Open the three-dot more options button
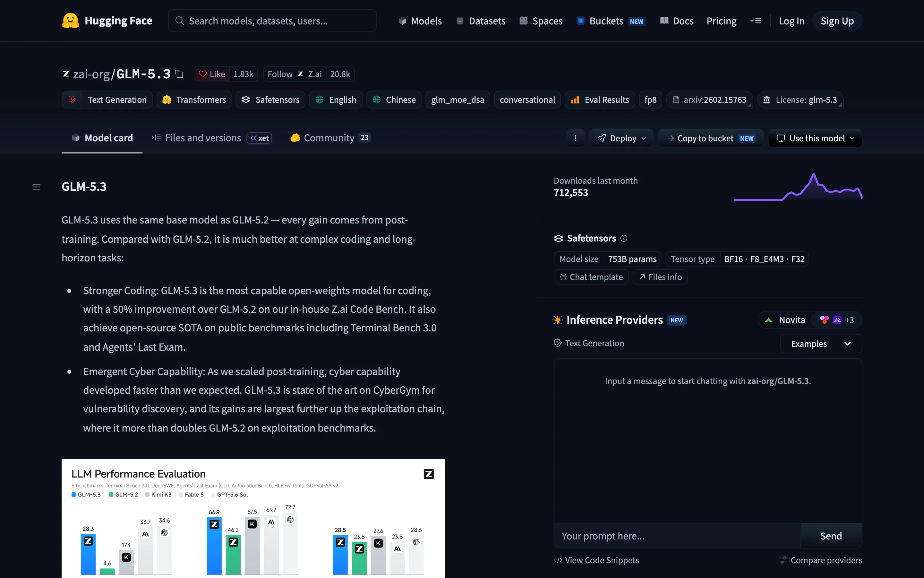Image resolution: width=924 pixels, height=578 pixels. (x=575, y=138)
